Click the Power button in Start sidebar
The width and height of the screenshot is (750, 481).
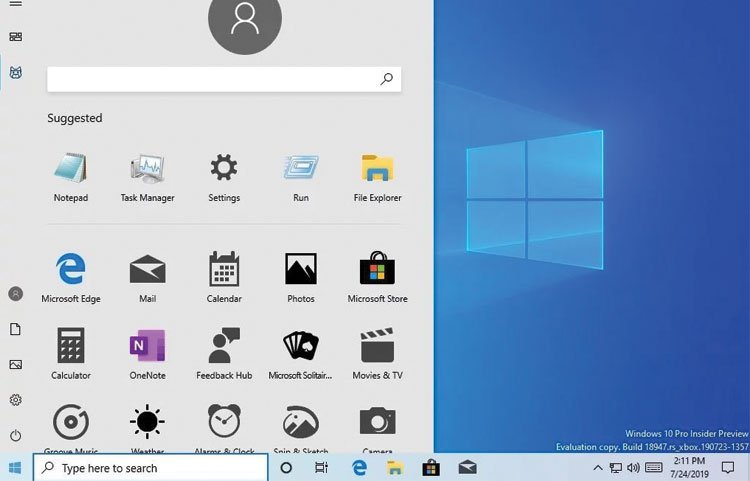15,435
